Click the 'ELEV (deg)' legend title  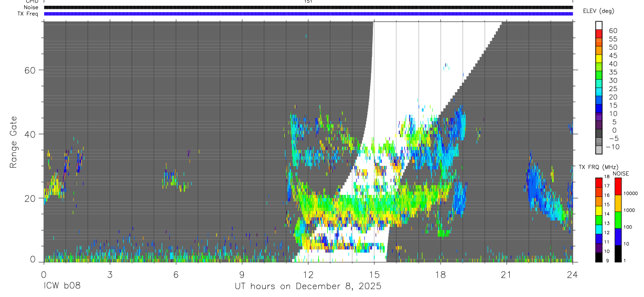click(598, 11)
